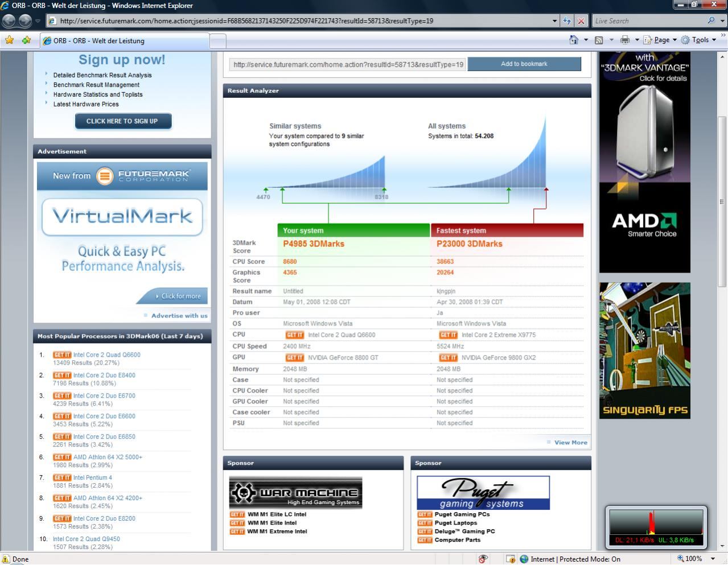Click the privacy report status bar icon
The image size is (728, 565).
point(511,559)
